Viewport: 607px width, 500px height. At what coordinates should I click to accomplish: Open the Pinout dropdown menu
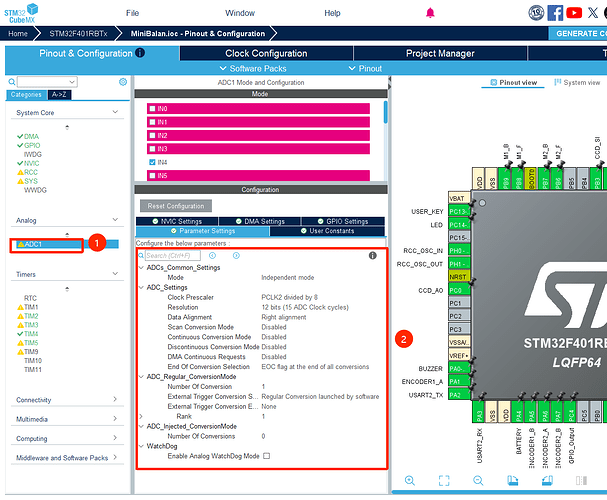click(365, 68)
